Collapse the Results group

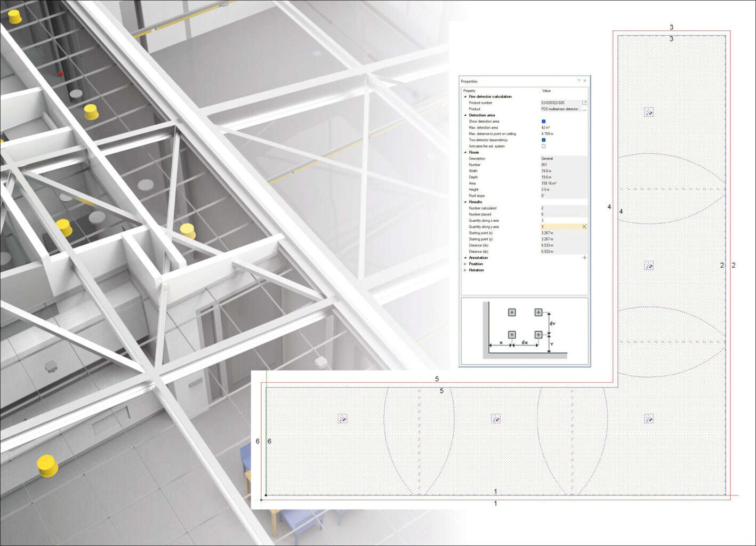click(x=465, y=202)
